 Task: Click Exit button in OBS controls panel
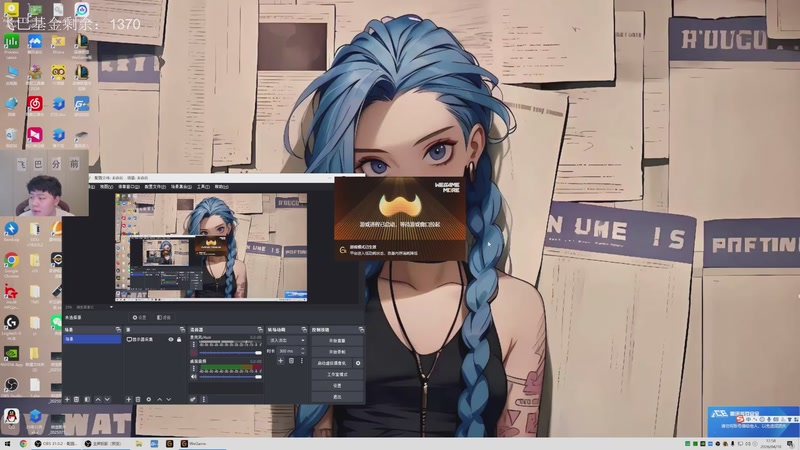coord(337,396)
